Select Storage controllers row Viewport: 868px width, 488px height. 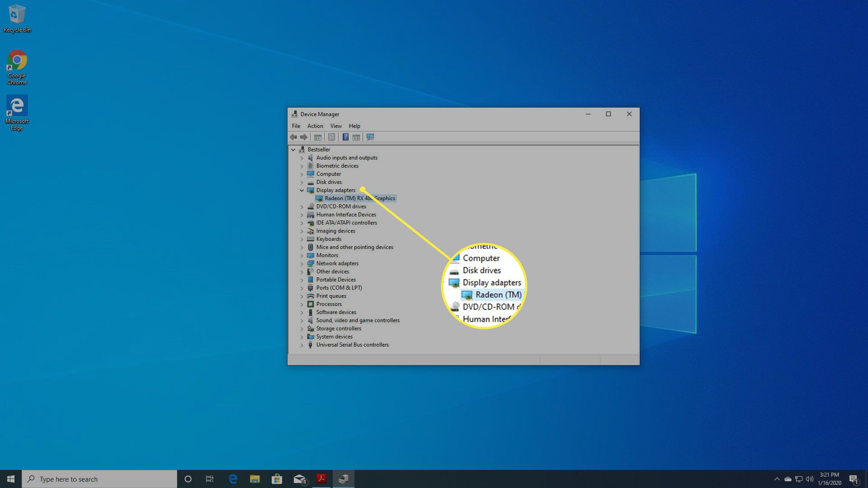coord(339,328)
